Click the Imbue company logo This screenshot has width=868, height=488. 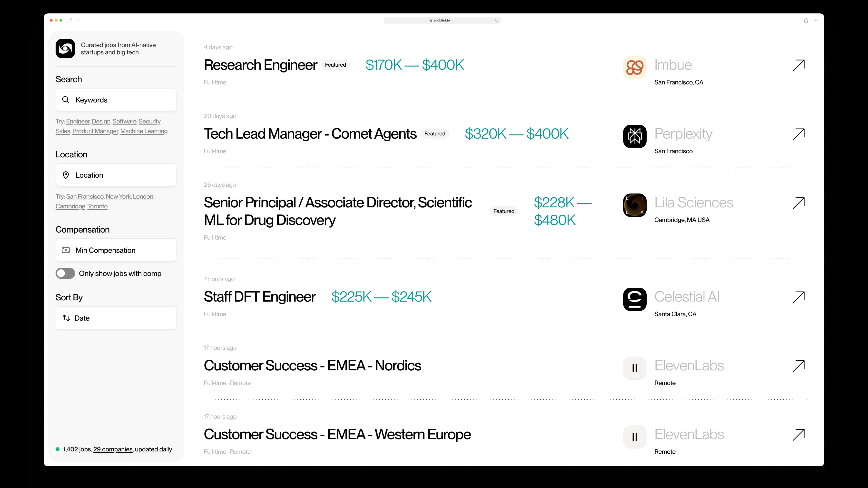point(634,67)
